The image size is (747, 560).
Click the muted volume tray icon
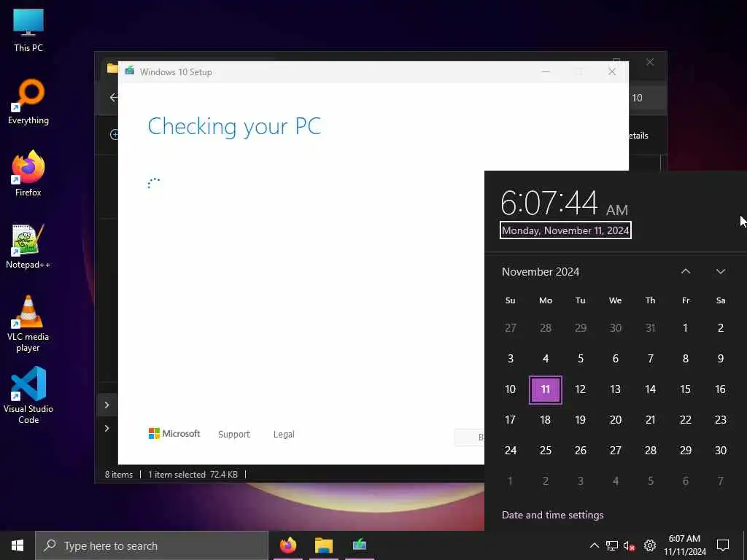(630, 545)
